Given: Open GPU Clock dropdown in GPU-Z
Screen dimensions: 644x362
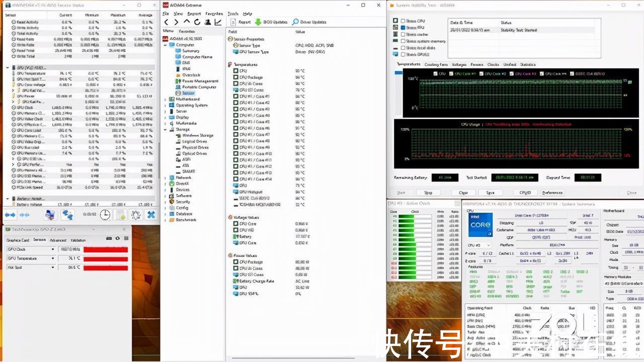Looking at the screenshot, I should [53, 249].
